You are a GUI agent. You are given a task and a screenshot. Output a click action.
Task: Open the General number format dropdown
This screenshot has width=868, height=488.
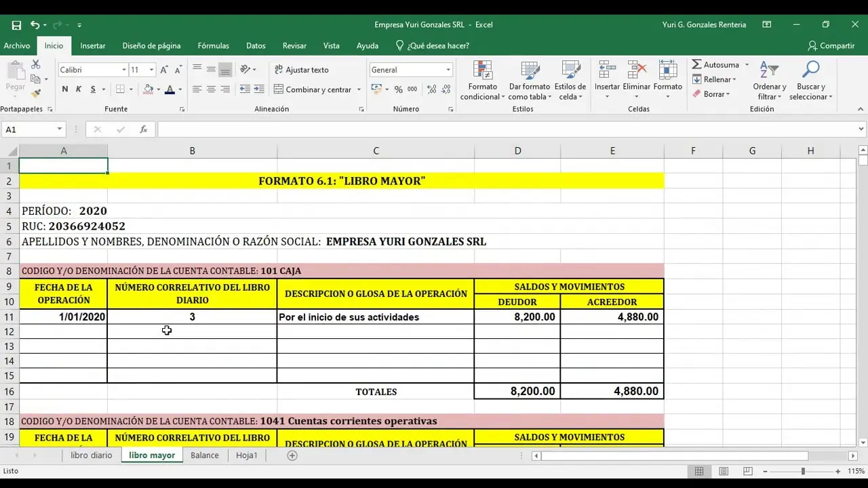tap(448, 70)
